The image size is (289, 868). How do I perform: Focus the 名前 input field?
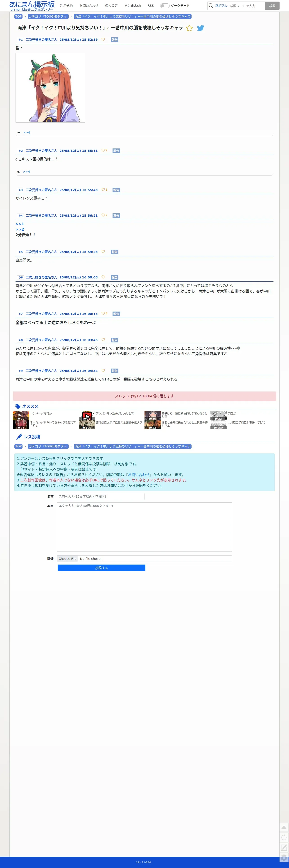click(100, 497)
